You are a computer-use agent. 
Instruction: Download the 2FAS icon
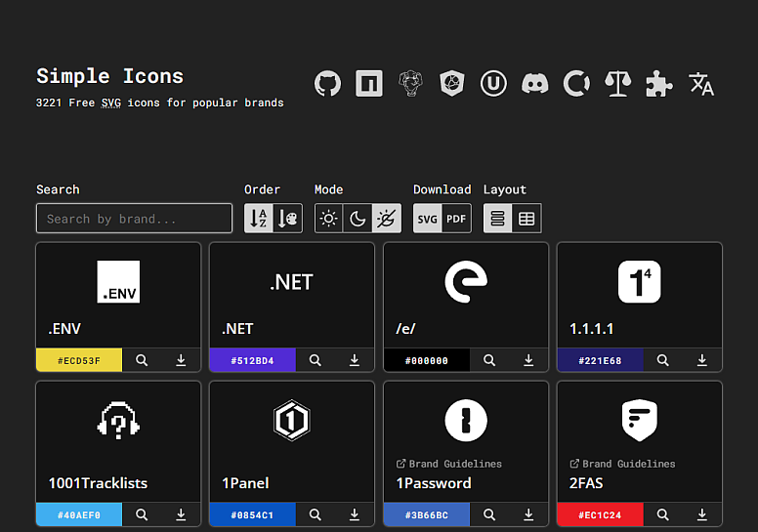click(702, 514)
